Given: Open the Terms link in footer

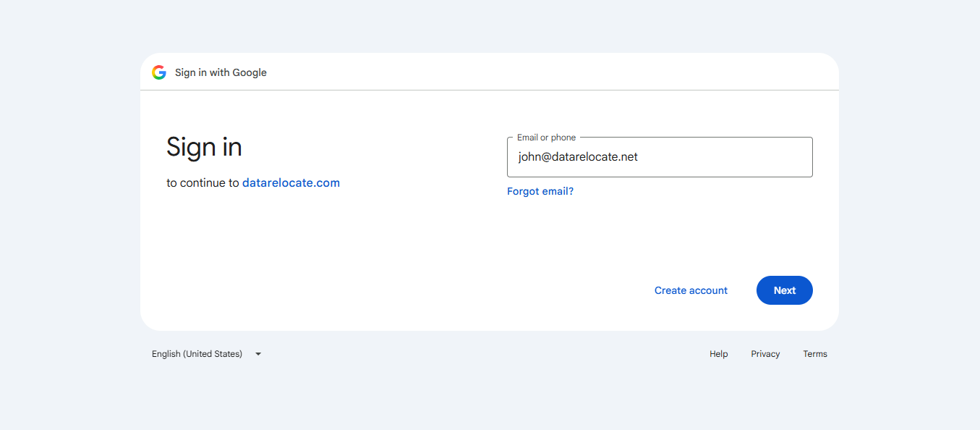Looking at the screenshot, I should pos(815,354).
